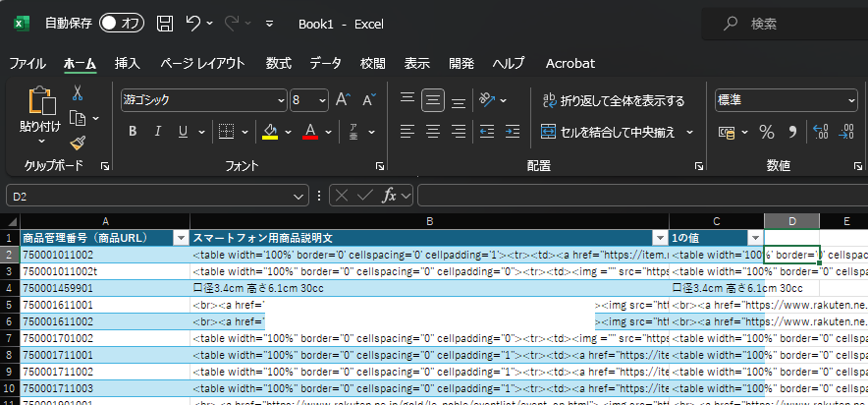
Task: Switch to the 数式 tab
Action: [279, 63]
